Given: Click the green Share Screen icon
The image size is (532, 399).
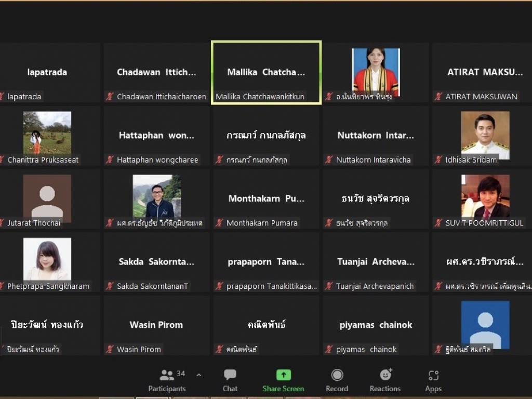Looking at the screenshot, I should tap(283, 375).
